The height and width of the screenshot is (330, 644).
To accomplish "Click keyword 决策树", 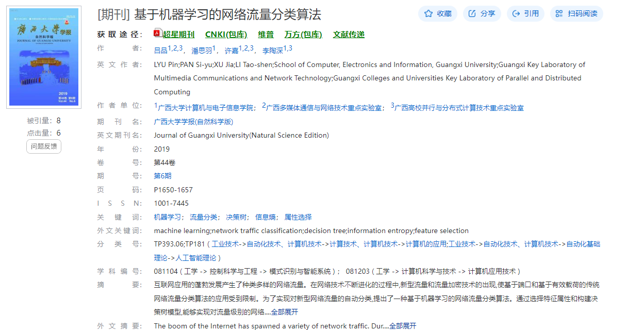I will [x=236, y=217].
